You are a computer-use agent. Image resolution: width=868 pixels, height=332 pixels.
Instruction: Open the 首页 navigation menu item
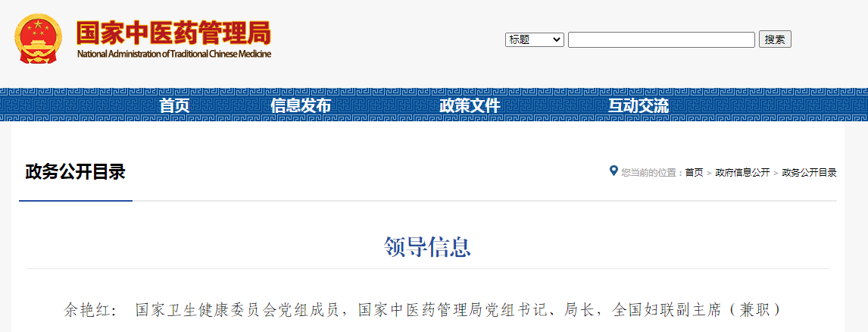pyautogui.click(x=174, y=105)
